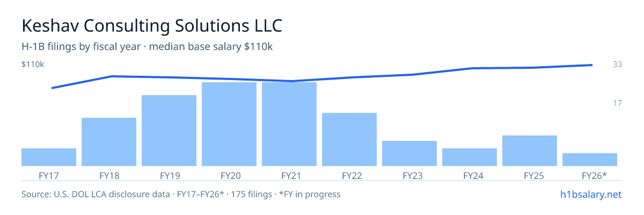Image resolution: width=644 pixels, height=215 pixels.
Task: Click the FY20 filings bar
Action: click(229, 124)
